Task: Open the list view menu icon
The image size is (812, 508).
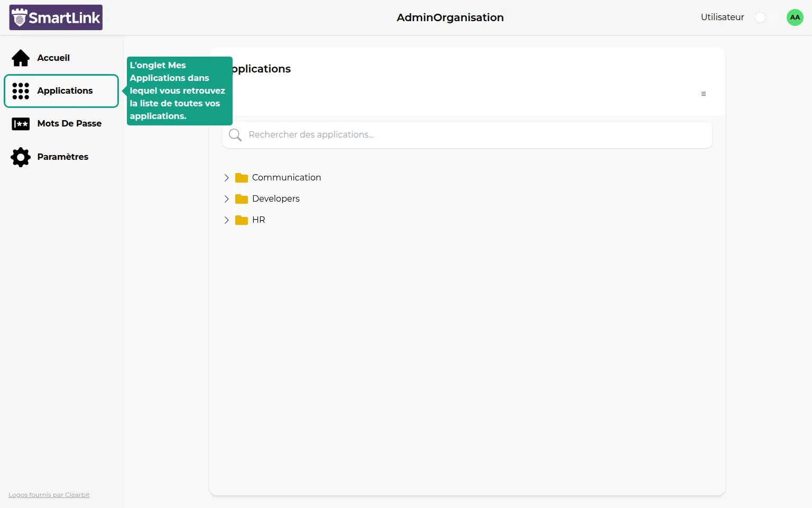Action: pyautogui.click(x=703, y=94)
